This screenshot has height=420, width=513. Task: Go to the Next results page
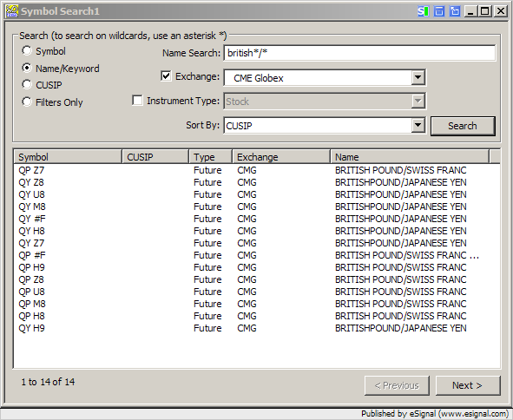click(x=468, y=385)
